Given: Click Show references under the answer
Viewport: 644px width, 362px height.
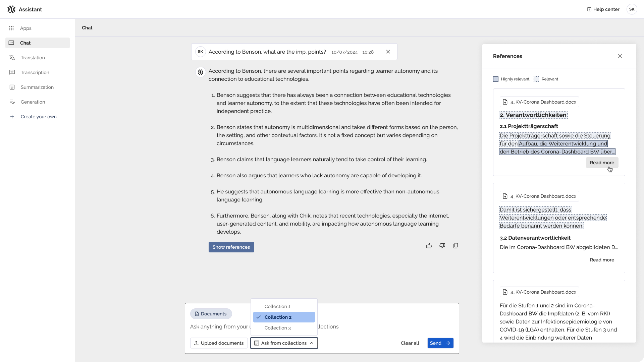Looking at the screenshot, I should click(231, 247).
